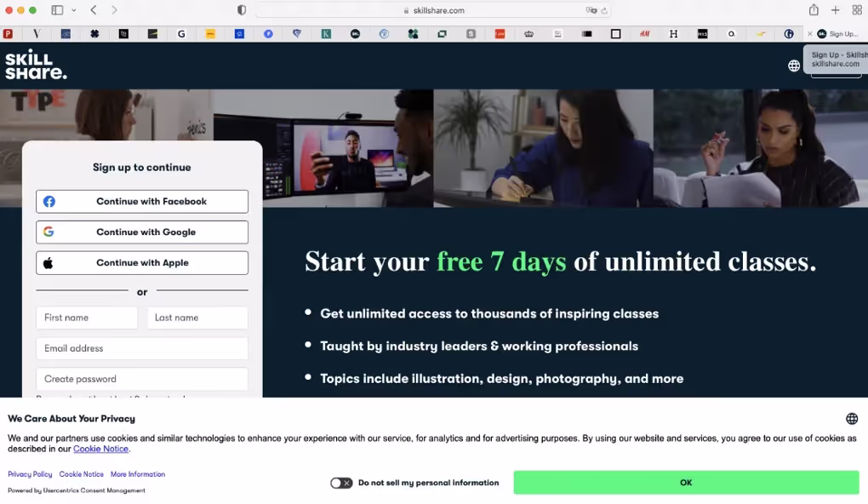
Task: Open the H&M pinned tab
Action: [644, 34]
